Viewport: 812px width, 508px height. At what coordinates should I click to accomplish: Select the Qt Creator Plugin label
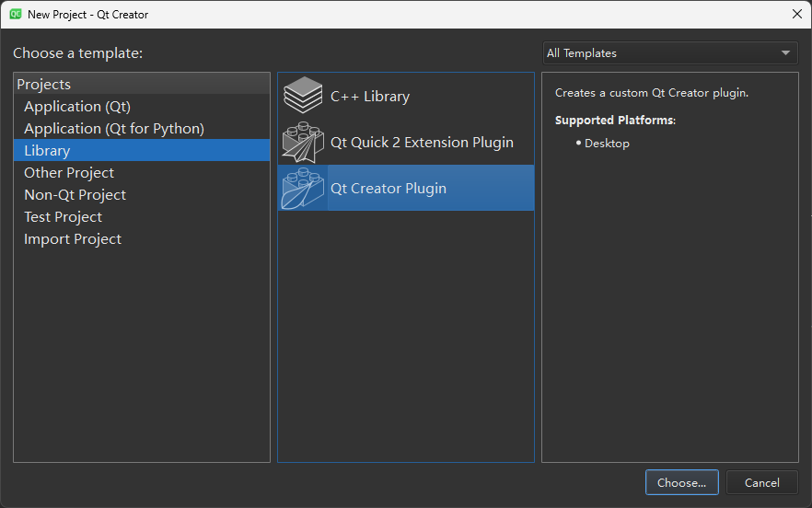tap(389, 189)
